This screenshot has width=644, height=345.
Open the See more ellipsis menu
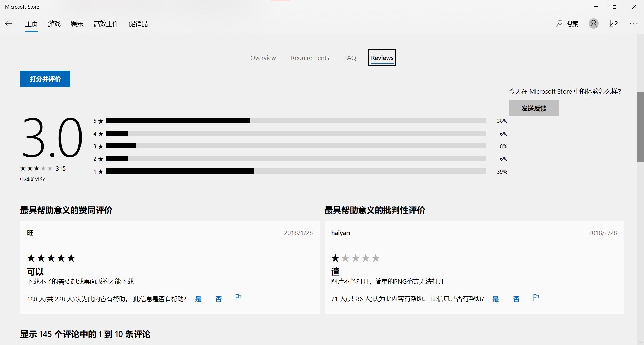[634, 23]
